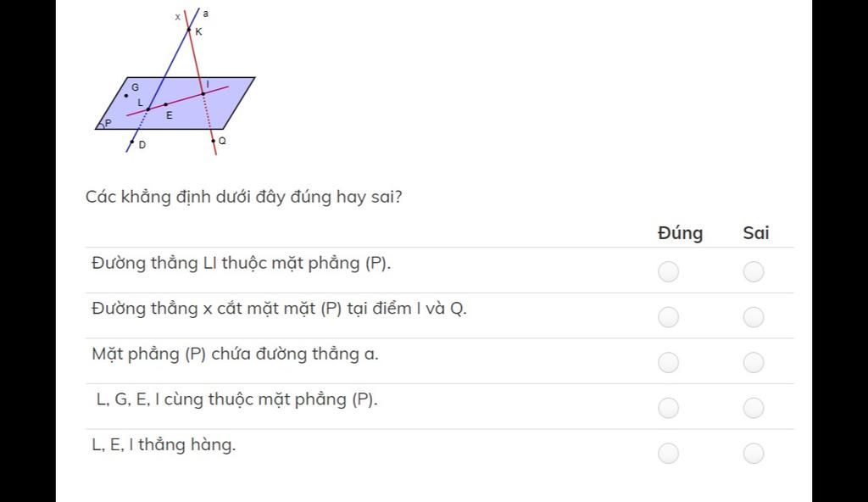Screen dimensions: 868x502
Task: Choose Đúng for 'Mặt phẳng (P) chứa đường thẳng a'
Action: pos(668,362)
